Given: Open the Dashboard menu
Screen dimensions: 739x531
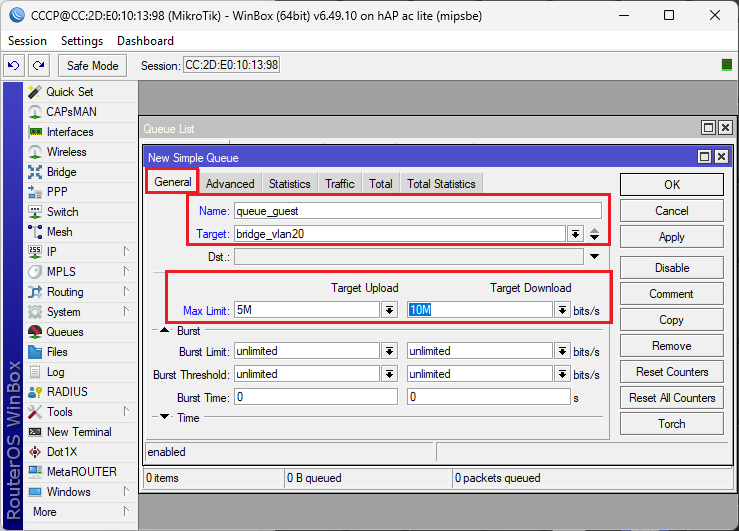Looking at the screenshot, I should [145, 41].
